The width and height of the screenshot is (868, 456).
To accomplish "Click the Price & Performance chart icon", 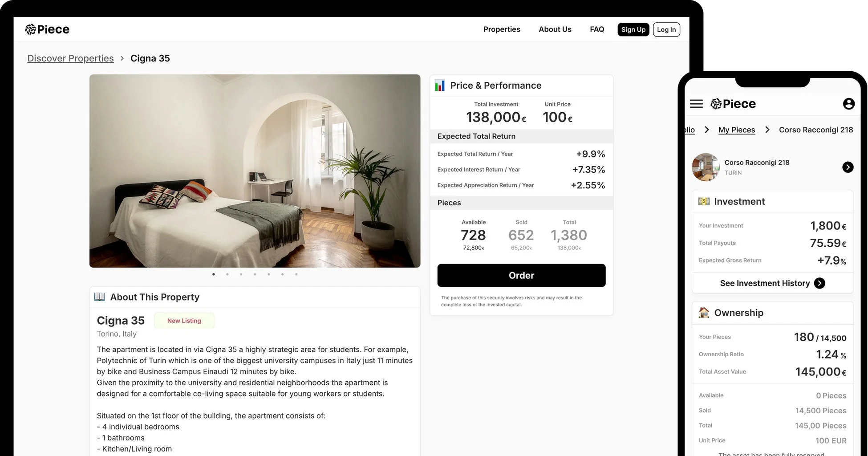I will 440,85.
